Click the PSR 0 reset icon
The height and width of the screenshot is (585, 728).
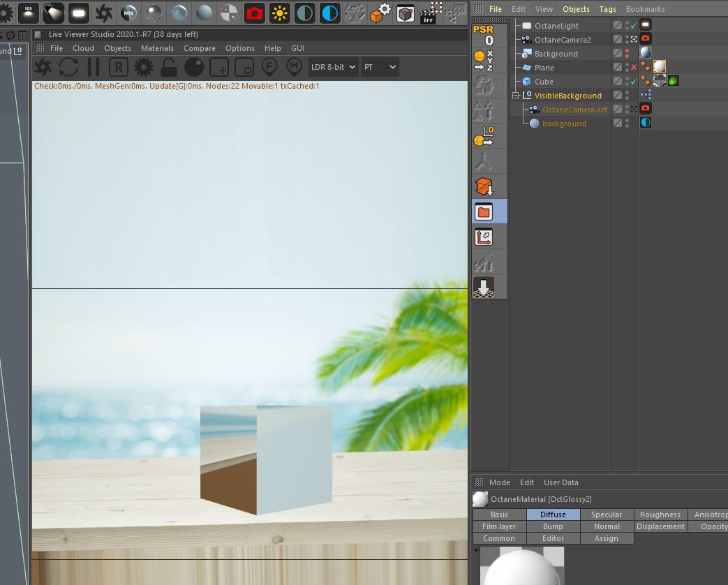(x=483, y=36)
